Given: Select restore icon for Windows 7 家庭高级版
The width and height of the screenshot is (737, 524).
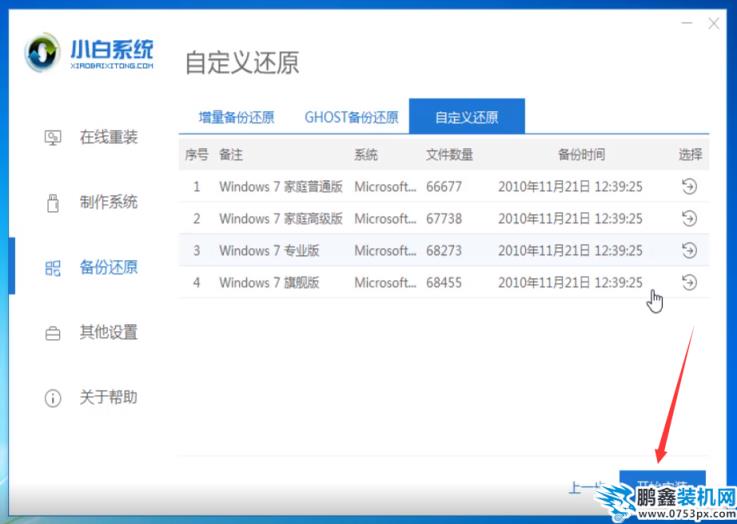Looking at the screenshot, I should click(689, 219).
